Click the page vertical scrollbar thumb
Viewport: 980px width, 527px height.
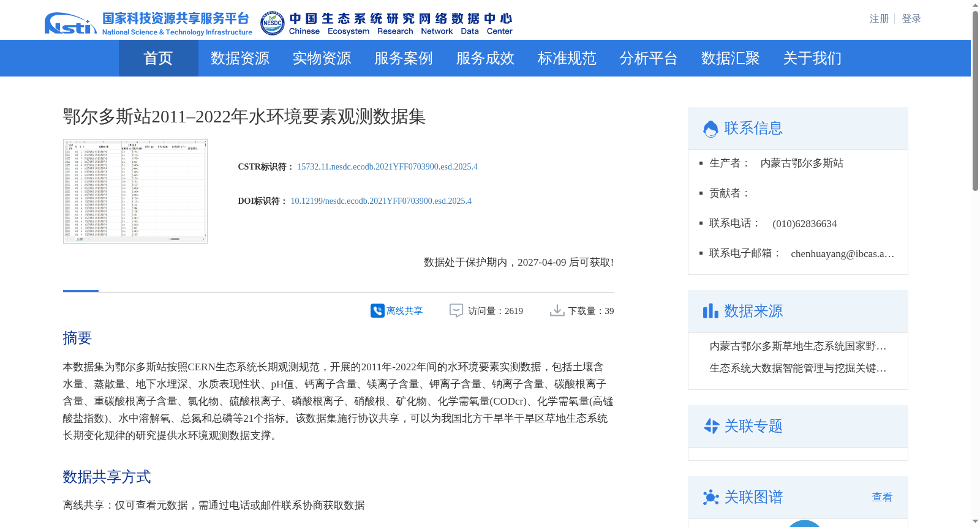[x=975, y=101]
